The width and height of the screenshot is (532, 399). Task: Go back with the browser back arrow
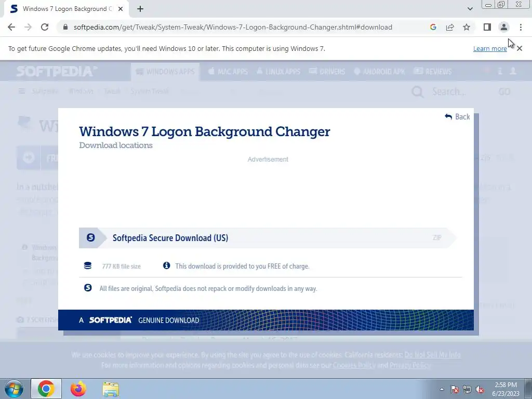tap(11, 27)
